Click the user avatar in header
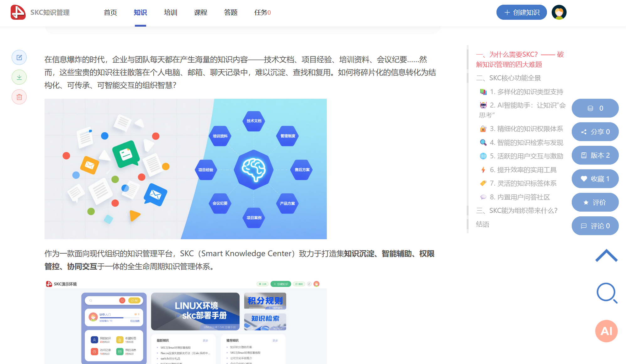The width and height of the screenshot is (626, 364). (559, 13)
